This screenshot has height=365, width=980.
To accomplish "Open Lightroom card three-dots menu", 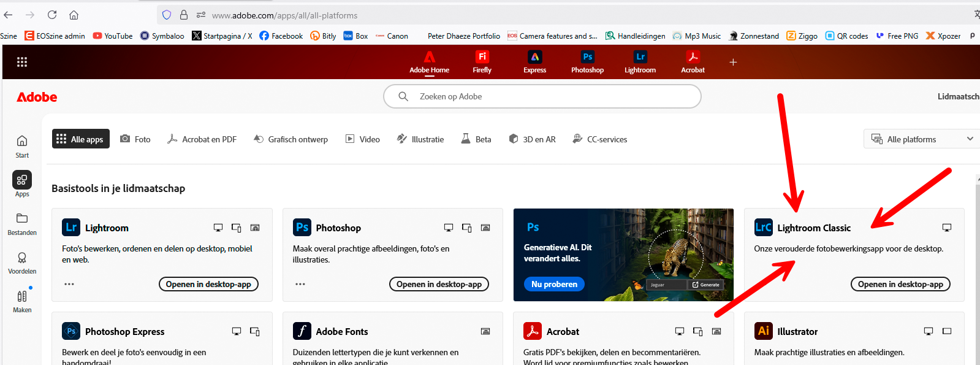I will pyautogui.click(x=69, y=284).
